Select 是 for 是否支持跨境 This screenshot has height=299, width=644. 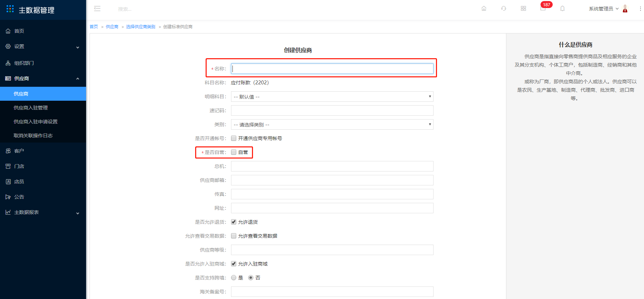(234, 278)
